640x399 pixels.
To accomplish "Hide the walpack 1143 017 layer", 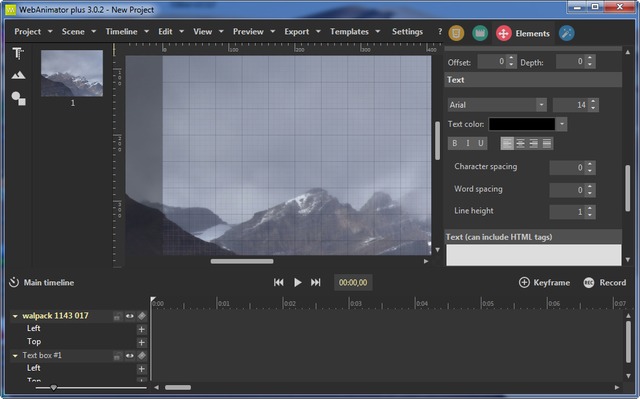I will click(130, 316).
